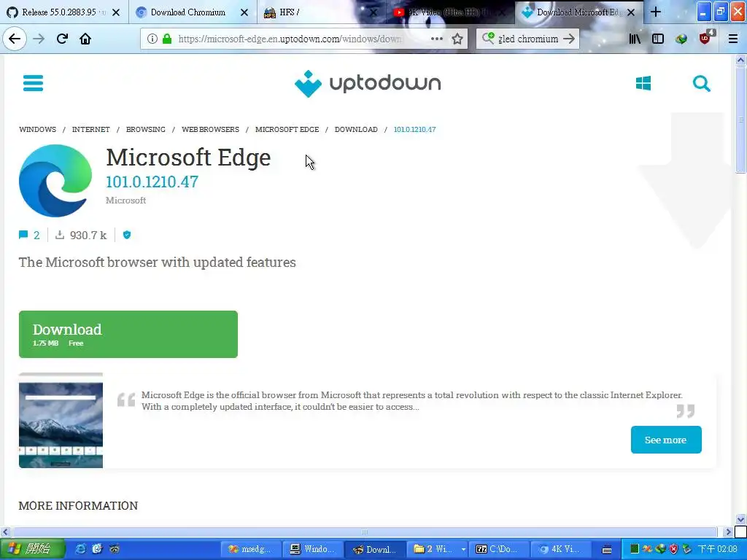The height and width of the screenshot is (560, 747).
Task: Submit search with the go arrow
Action: click(569, 39)
